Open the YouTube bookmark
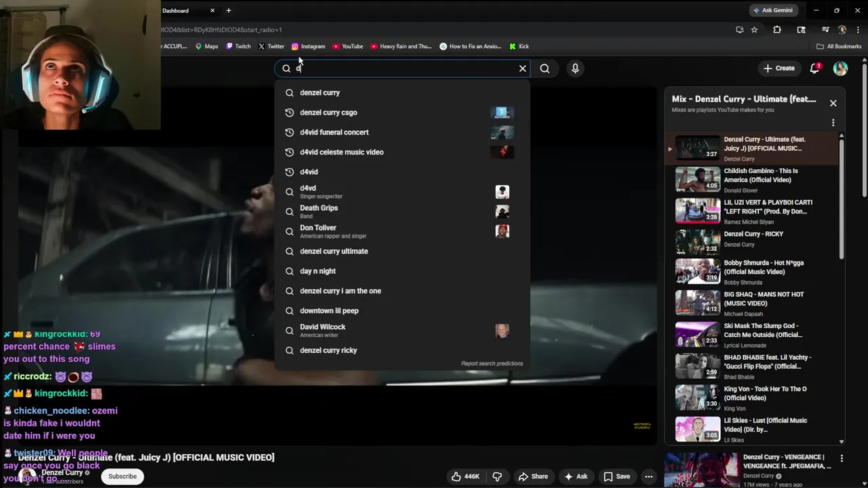Screen dimensions: 868x488 click(x=347, y=47)
